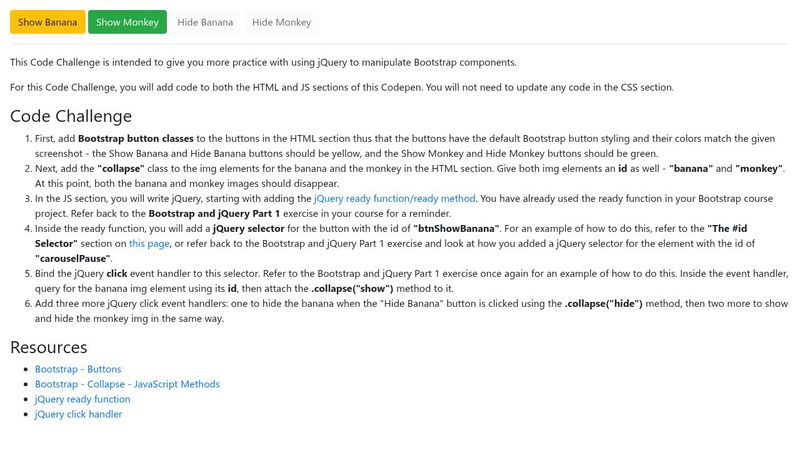
Task: Click the Hide Banana button
Action: [205, 21]
